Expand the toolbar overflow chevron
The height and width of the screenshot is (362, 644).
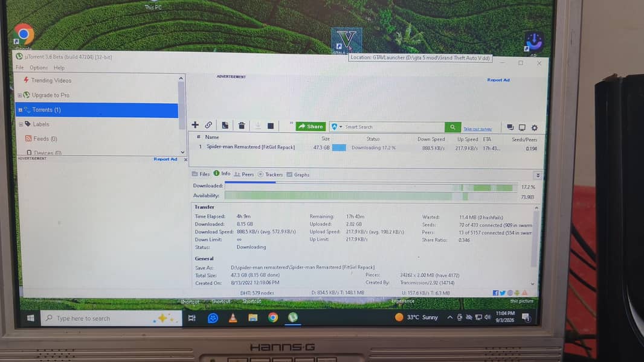pyautogui.click(x=291, y=123)
